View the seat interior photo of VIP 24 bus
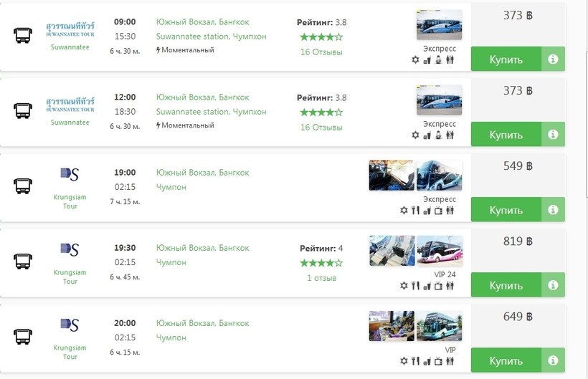Screen dimensions: 588x379 pyautogui.click(x=392, y=251)
